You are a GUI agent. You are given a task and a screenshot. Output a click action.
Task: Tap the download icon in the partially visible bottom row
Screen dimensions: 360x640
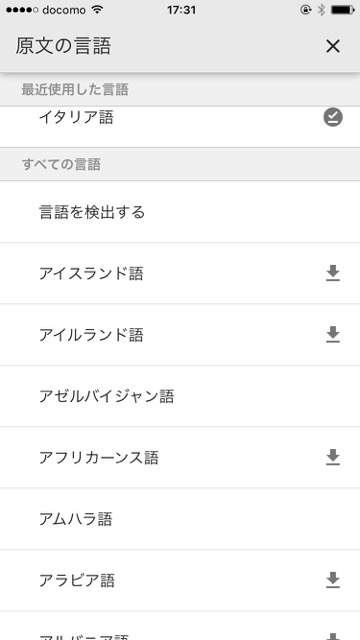[x=333, y=636]
